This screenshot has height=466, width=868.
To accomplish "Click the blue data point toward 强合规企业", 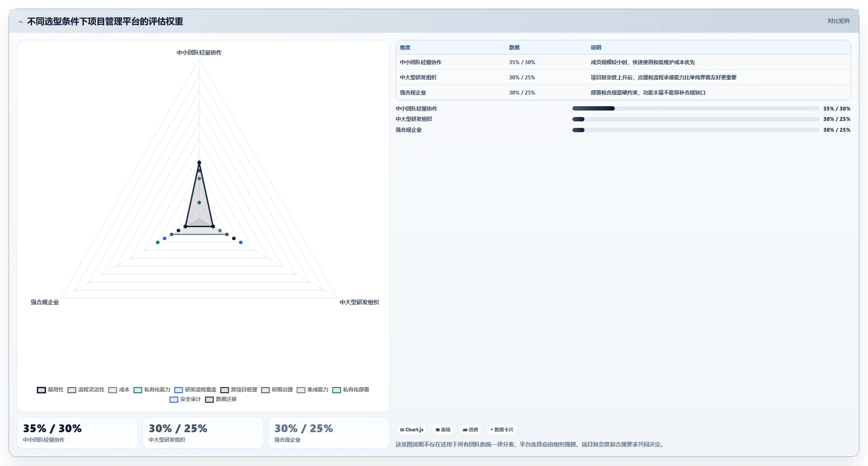I will 164,238.
